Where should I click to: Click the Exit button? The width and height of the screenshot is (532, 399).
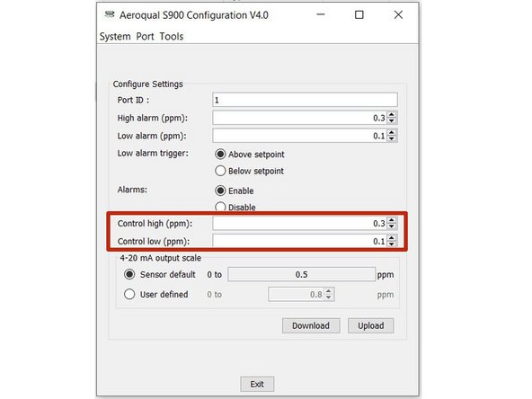257,384
